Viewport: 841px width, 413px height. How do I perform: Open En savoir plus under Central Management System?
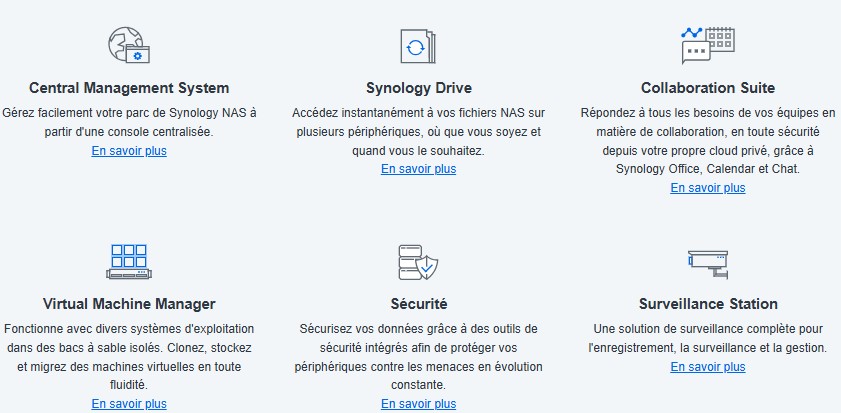(x=129, y=151)
